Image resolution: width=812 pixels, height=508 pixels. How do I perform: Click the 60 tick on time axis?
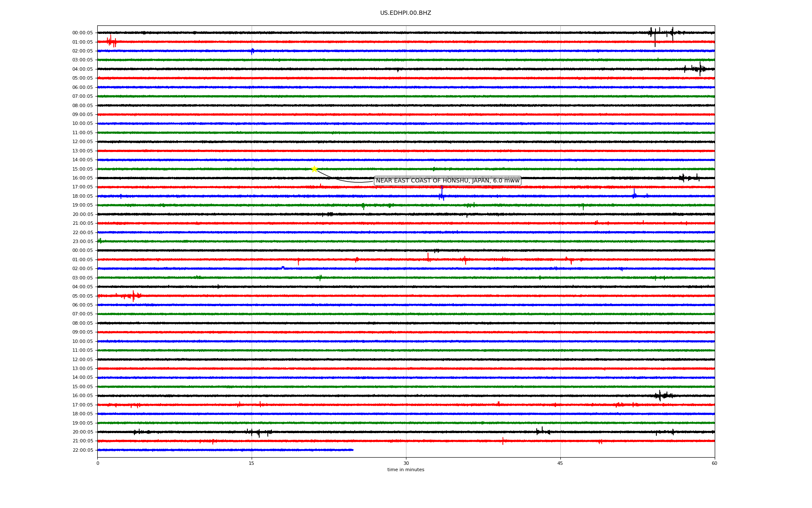[x=714, y=463]
